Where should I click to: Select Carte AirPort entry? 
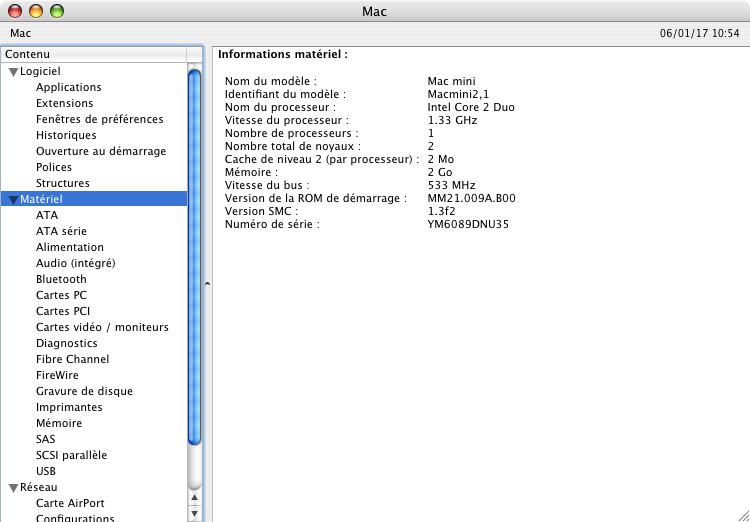70,503
